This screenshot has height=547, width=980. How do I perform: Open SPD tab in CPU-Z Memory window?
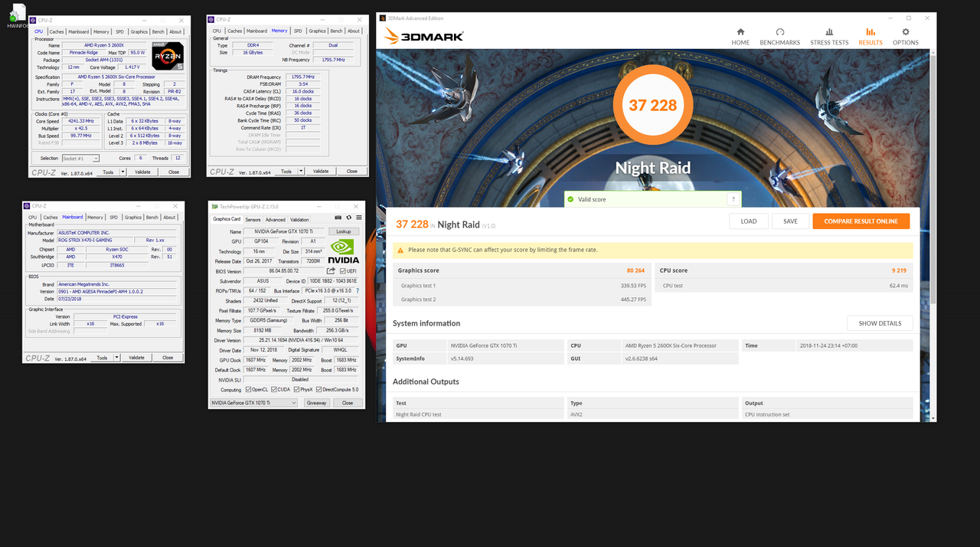coord(298,31)
